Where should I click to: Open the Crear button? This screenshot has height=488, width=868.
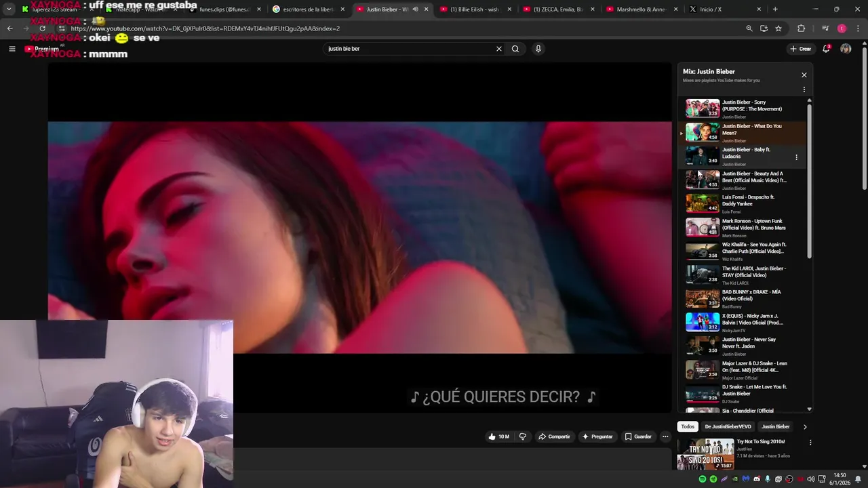click(800, 49)
